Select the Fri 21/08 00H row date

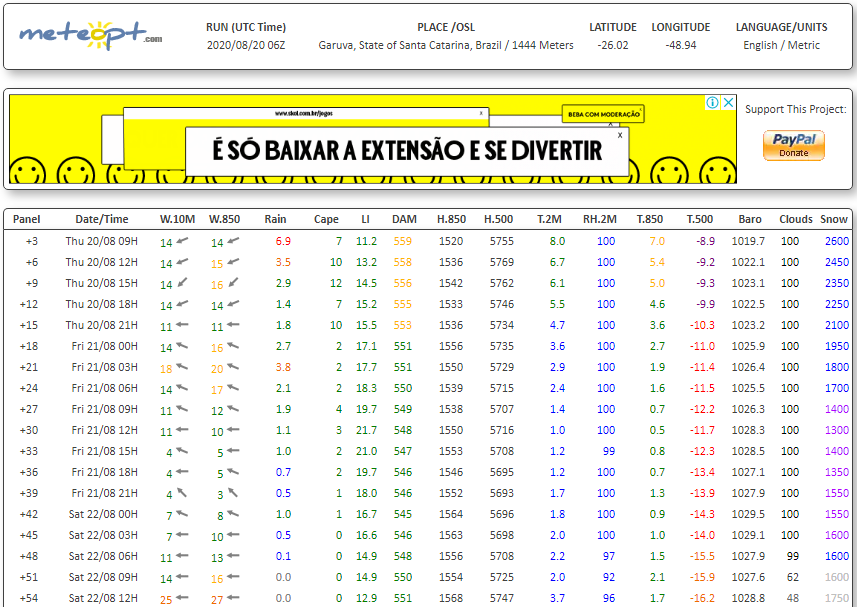pos(104,346)
